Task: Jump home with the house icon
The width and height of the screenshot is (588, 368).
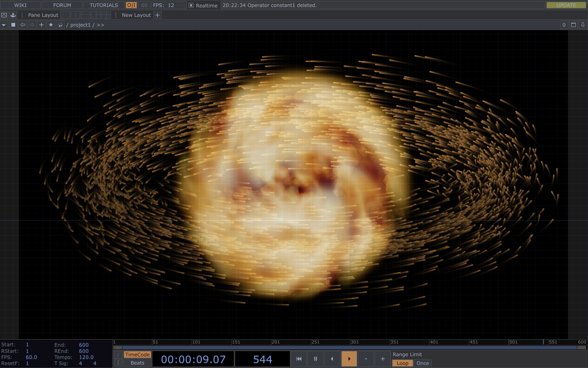Action: coord(60,25)
